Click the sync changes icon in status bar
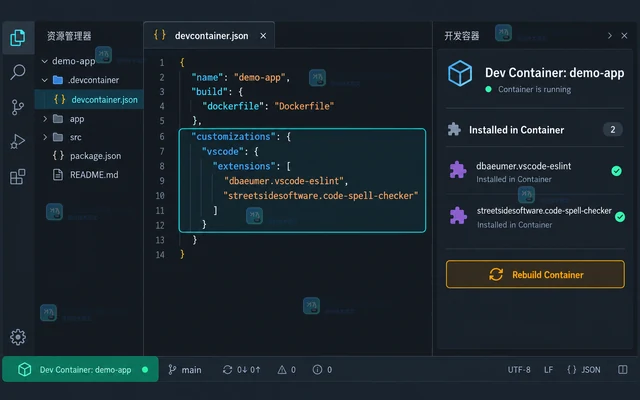640x400 pixels. (x=227, y=370)
